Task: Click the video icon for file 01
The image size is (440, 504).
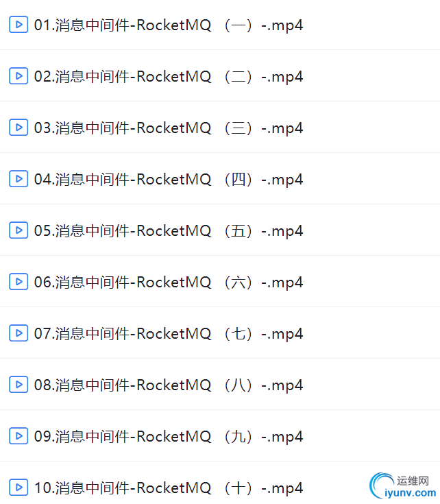Action: point(19,25)
